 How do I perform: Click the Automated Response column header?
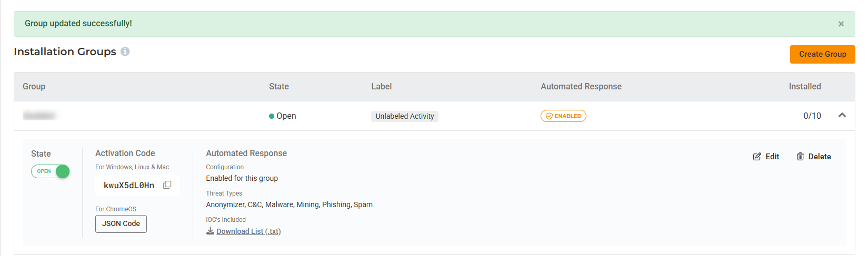pos(581,87)
